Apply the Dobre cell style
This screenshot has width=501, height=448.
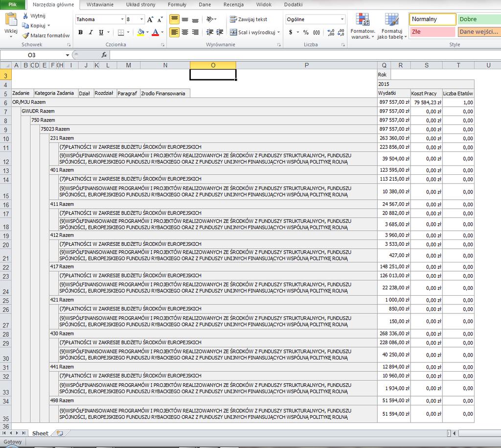pyautogui.click(x=479, y=19)
